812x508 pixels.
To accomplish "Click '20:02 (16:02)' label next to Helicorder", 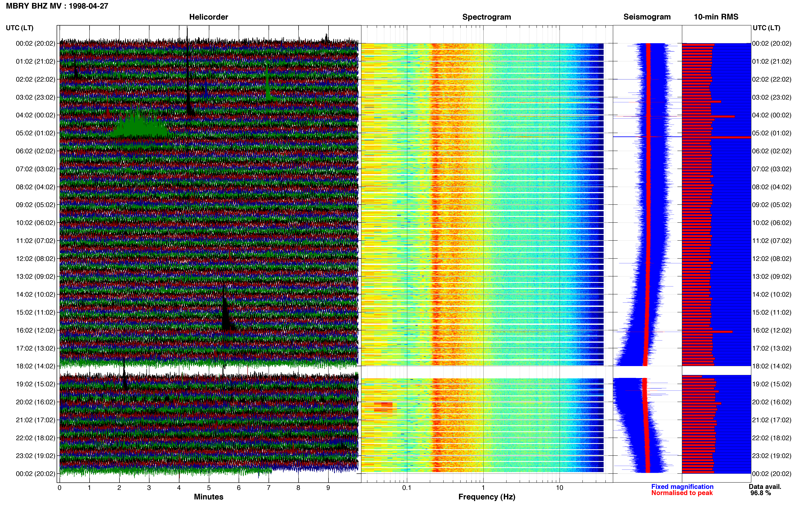I will point(36,402).
